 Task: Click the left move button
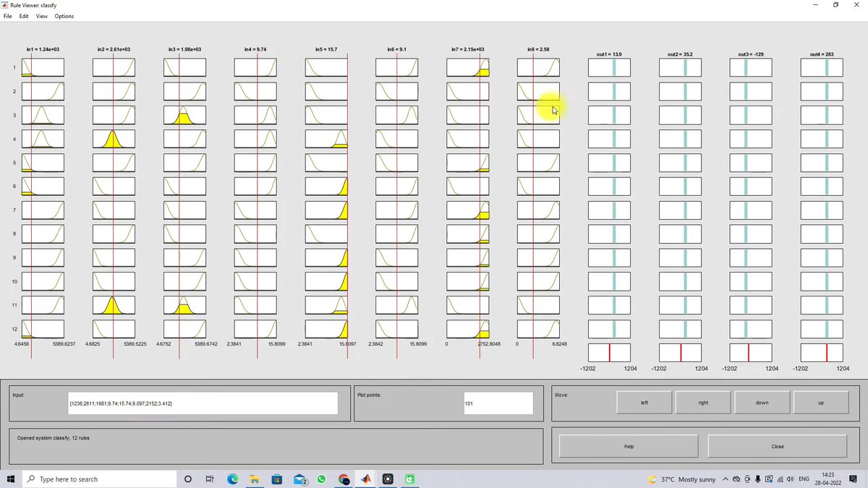tap(644, 403)
